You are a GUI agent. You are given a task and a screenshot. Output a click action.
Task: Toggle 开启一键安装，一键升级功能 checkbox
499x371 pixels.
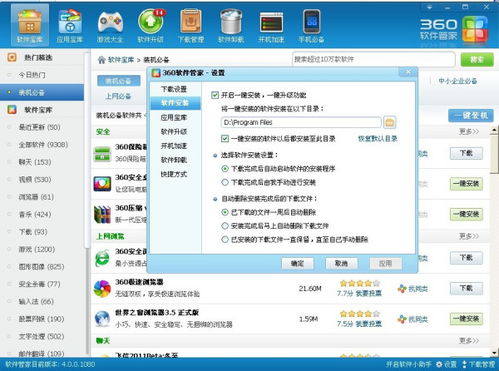[215, 95]
